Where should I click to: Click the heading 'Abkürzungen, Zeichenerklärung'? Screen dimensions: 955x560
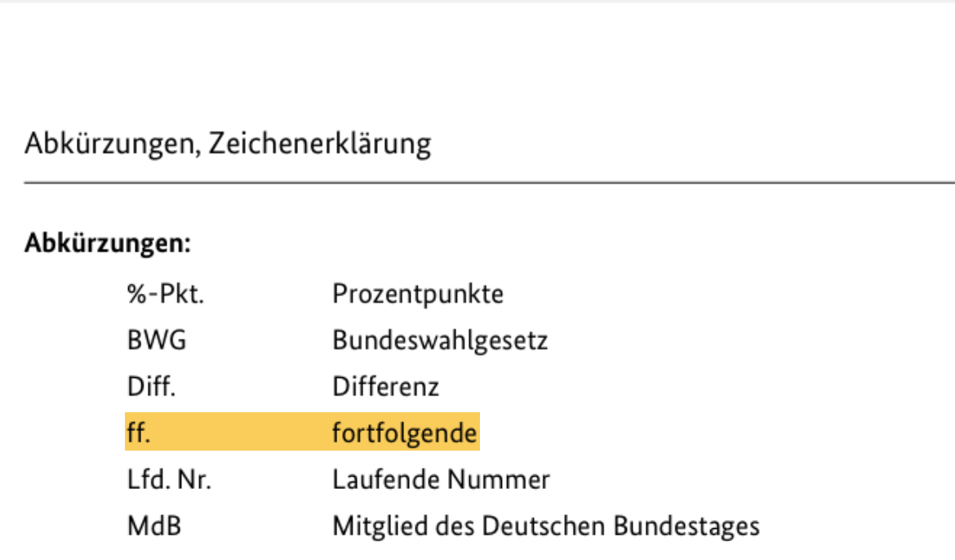[x=227, y=144]
